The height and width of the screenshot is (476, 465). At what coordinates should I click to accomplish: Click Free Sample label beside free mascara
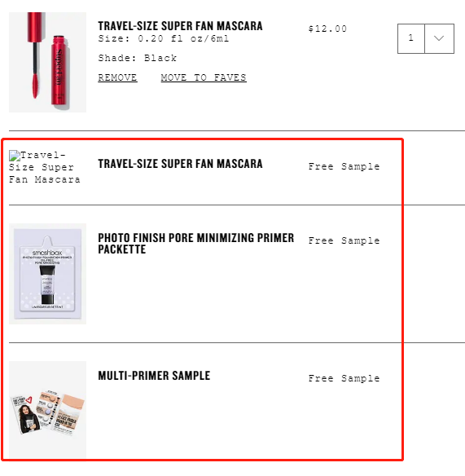(344, 166)
